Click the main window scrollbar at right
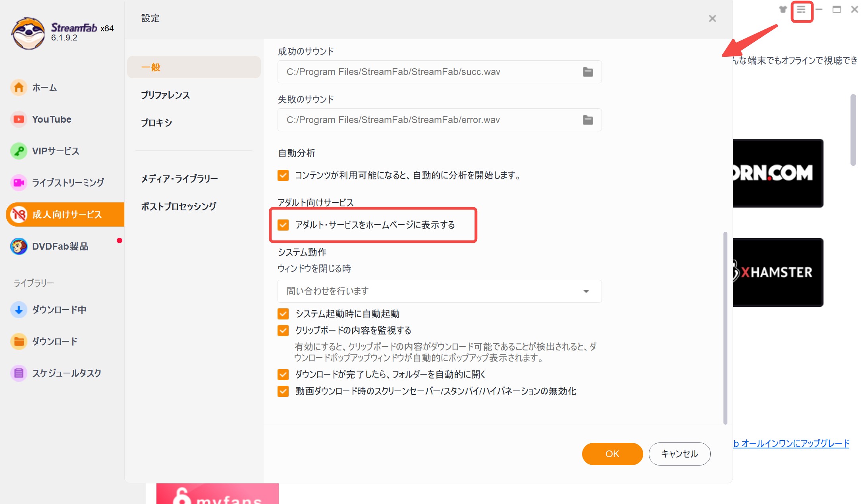Viewport: 864px width, 504px height. pos(853,130)
